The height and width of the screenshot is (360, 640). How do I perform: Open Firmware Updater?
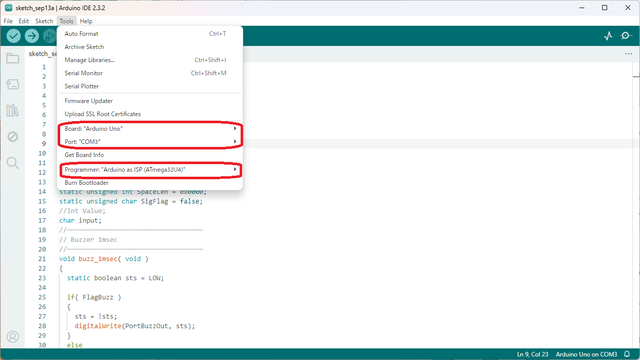pos(150,101)
